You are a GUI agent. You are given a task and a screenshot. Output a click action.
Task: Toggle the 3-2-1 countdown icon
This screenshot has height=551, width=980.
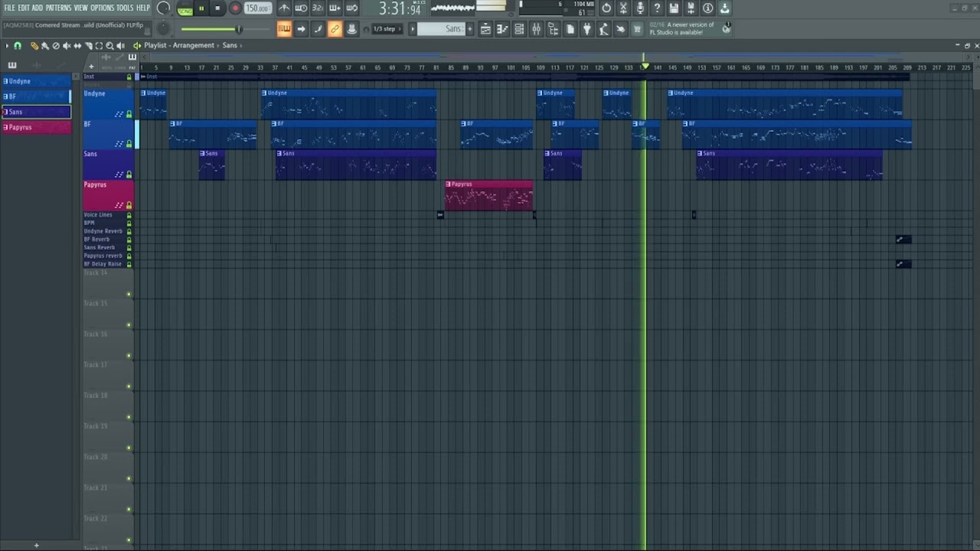click(x=318, y=8)
